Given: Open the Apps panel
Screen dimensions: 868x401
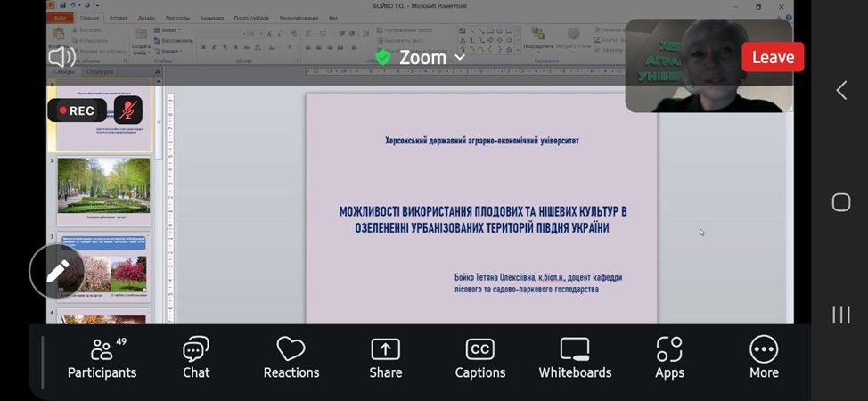Looking at the screenshot, I should click(x=669, y=358).
